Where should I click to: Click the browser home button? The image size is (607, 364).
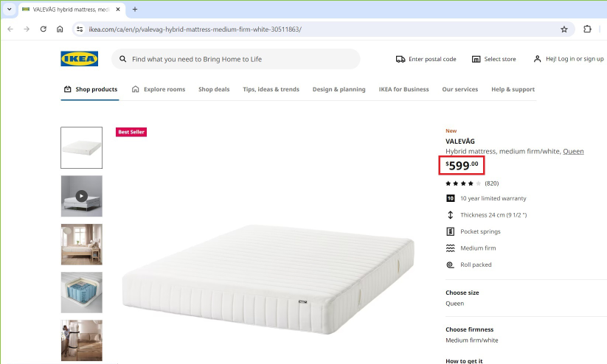click(60, 29)
